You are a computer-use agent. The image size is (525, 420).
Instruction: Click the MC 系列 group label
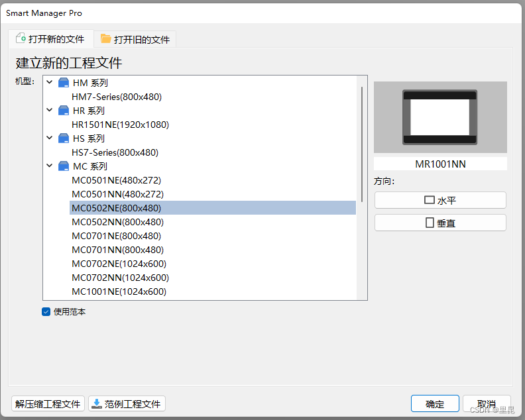pyautogui.click(x=90, y=166)
